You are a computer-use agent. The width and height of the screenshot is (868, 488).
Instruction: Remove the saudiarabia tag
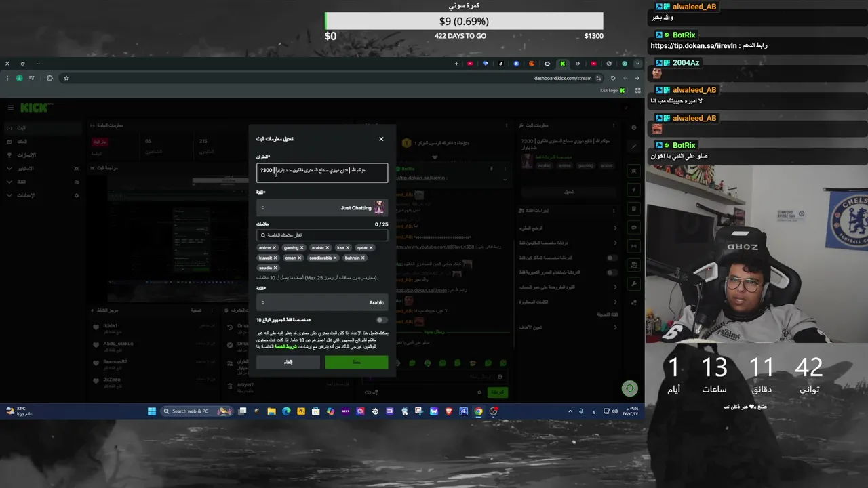click(335, 258)
